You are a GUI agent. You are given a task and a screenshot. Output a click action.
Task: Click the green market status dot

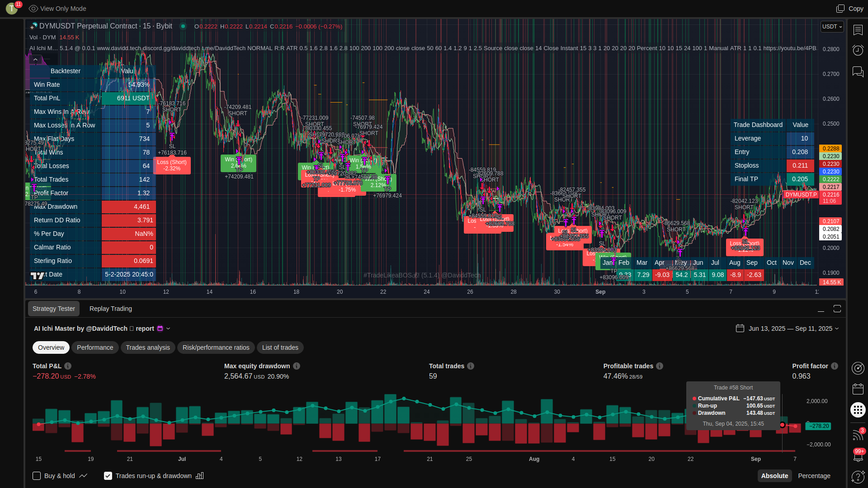[183, 26]
